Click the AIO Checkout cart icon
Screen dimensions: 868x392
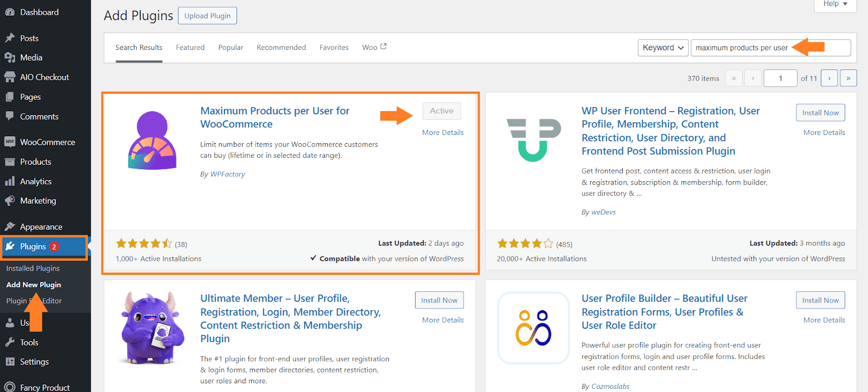10,77
